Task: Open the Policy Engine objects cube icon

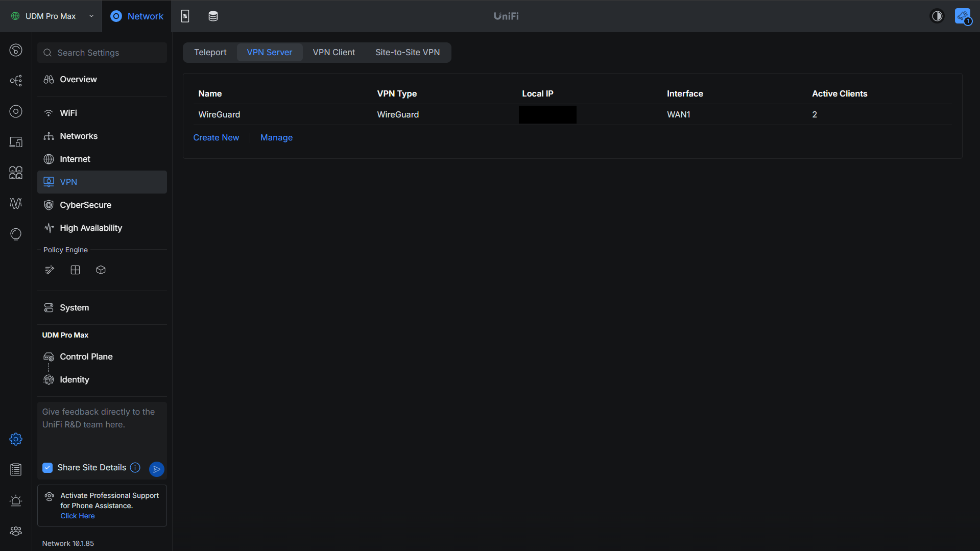Action: 101,270
